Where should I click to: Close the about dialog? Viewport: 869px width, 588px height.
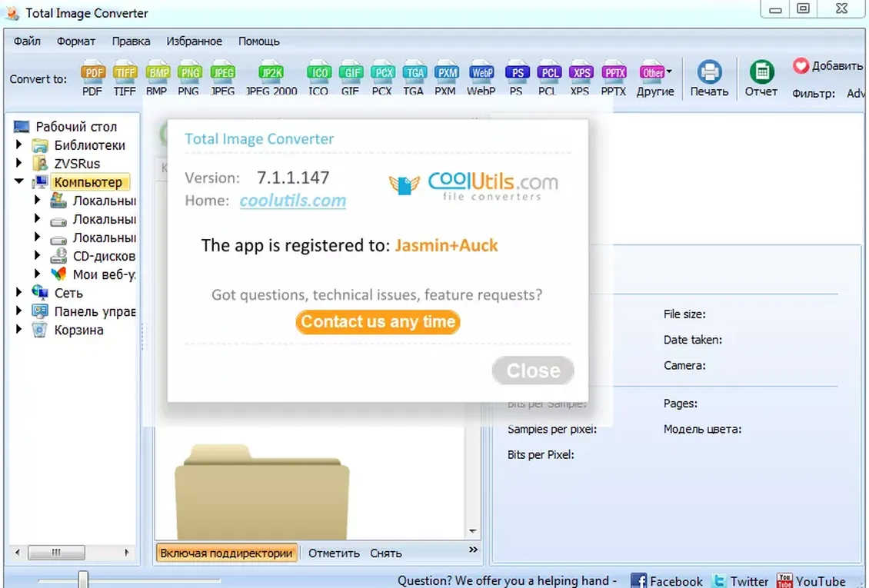point(533,370)
